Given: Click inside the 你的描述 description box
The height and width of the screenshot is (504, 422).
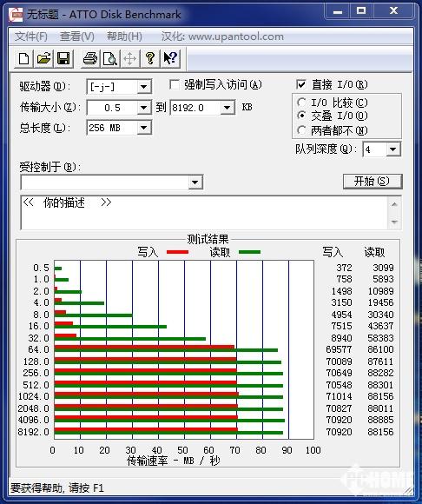Looking at the screenshot, I should pyautogui.click(x=205, y=213).
